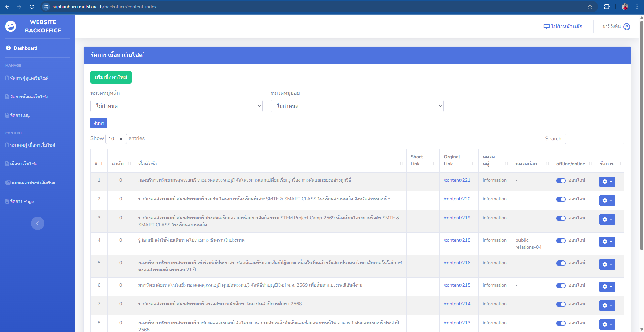Disable the online toggle for content/215

pos(561,286)
